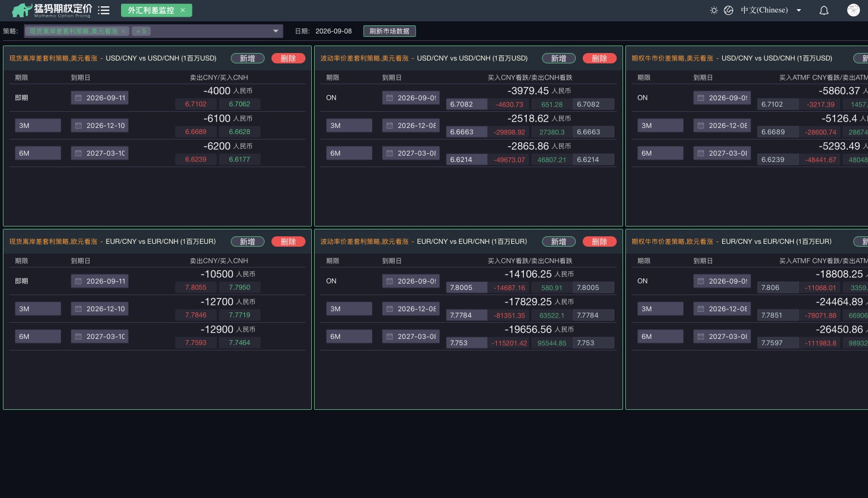Click 新增 in the USD volatility spread panel
The image size is (868, 498).
point(558,58)
